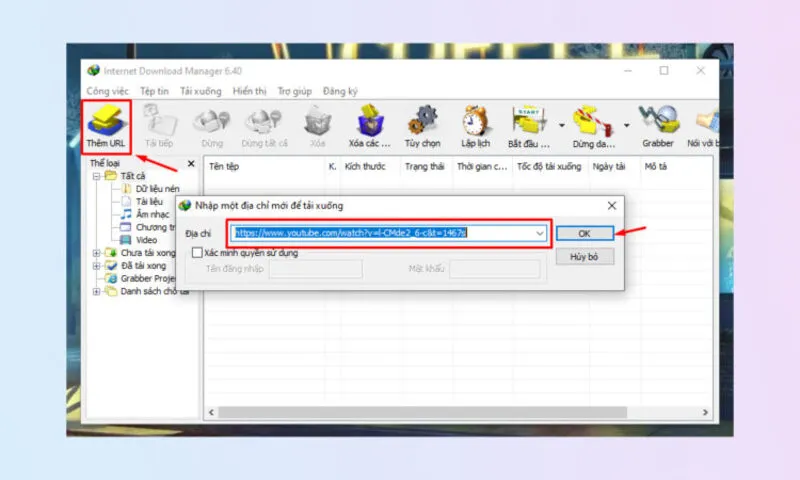Open the Đăng ký menu

point(340,91)
